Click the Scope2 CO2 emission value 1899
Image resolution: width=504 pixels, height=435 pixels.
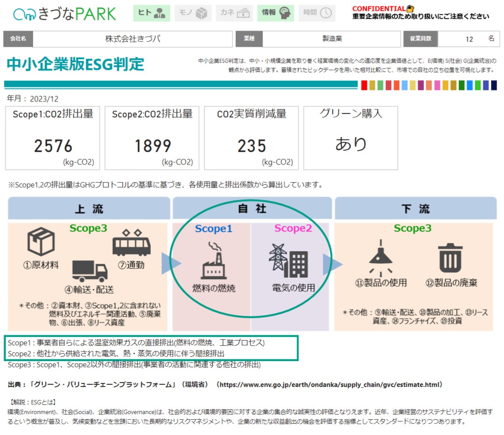(x=153, y=146)
